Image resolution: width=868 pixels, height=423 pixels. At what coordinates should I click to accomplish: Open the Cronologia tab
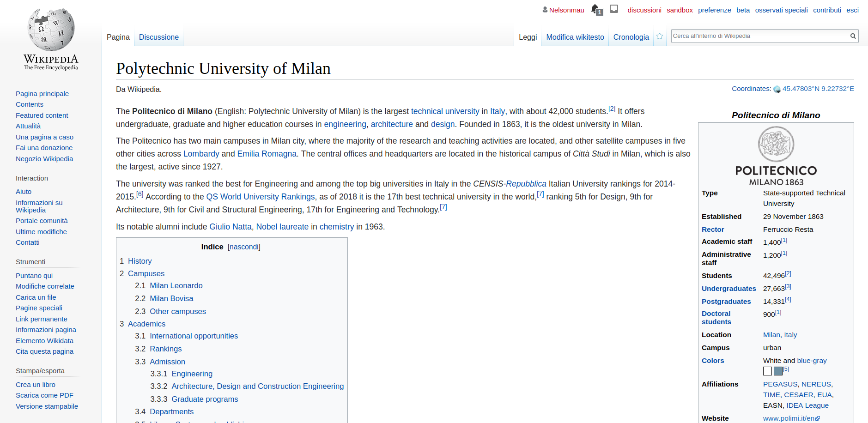click(631, 37)
